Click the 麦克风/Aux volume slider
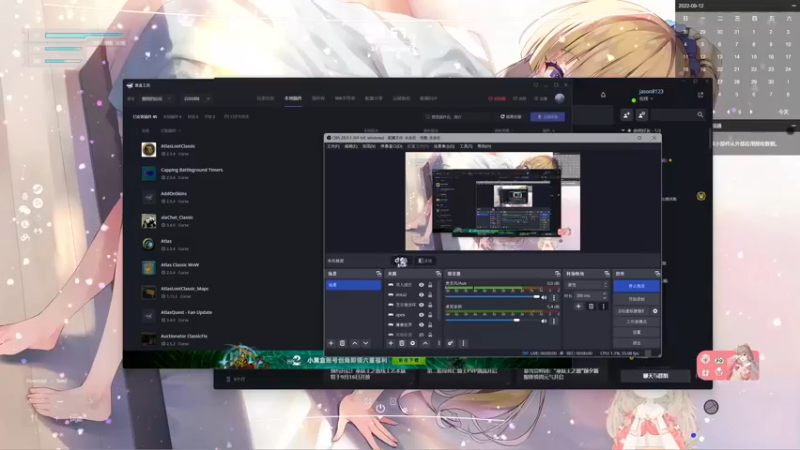The image size is (800, 450). point(493,297)
